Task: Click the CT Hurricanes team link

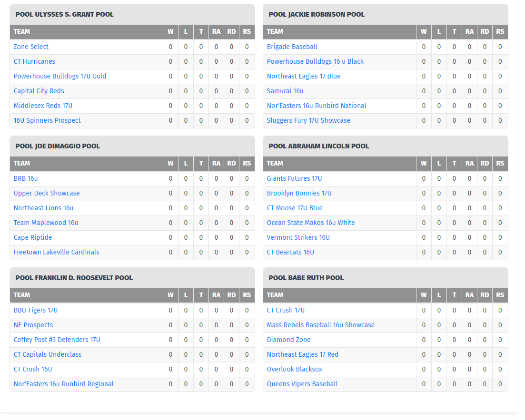Action: tap(34, 61)
